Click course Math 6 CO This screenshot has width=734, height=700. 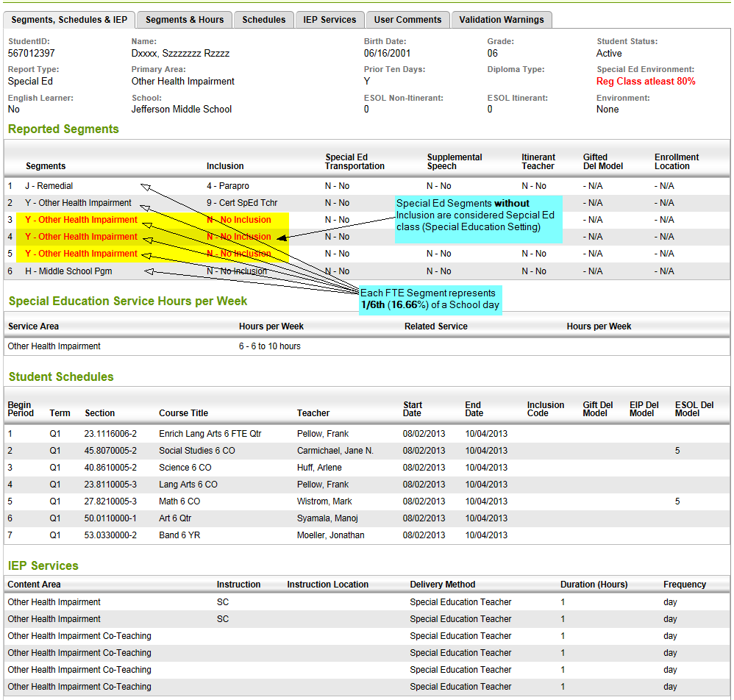(x=179, y=501)
